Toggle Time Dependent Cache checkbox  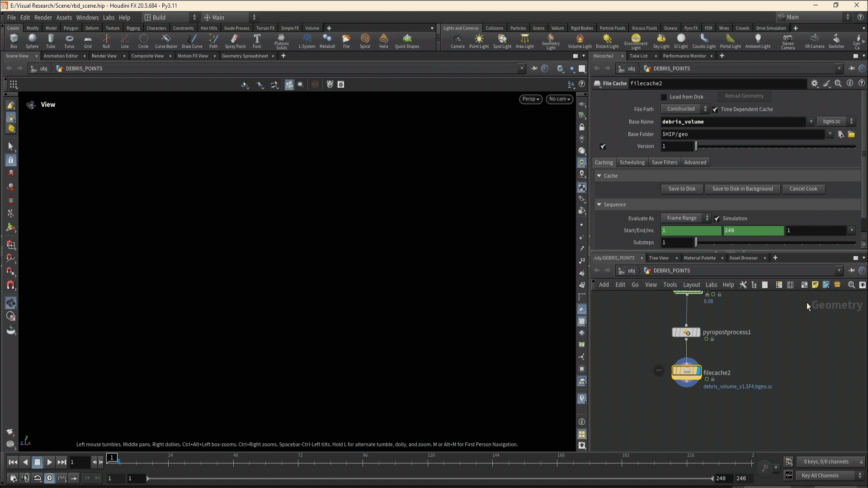[715, 109]
